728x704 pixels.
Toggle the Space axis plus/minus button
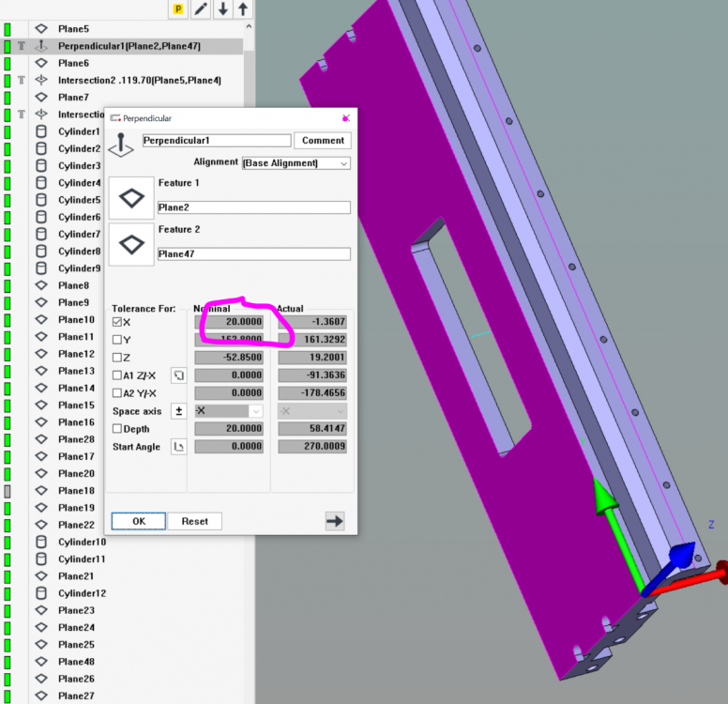click(x=178, y=411)
